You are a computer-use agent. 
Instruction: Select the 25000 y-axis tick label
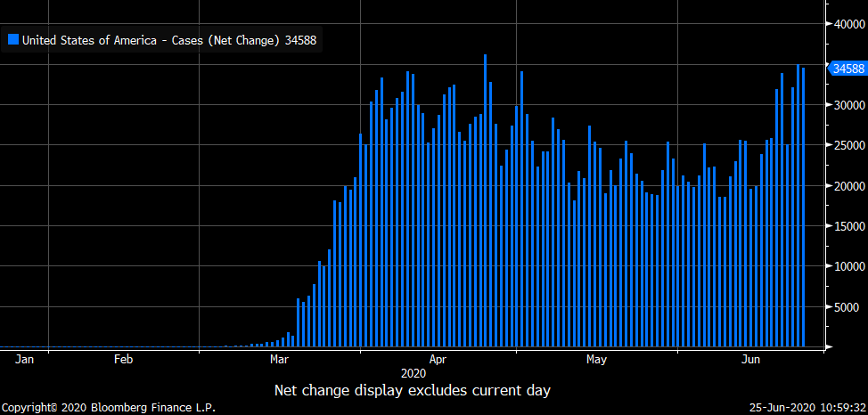pyautogui.click(x=848, y=146)
